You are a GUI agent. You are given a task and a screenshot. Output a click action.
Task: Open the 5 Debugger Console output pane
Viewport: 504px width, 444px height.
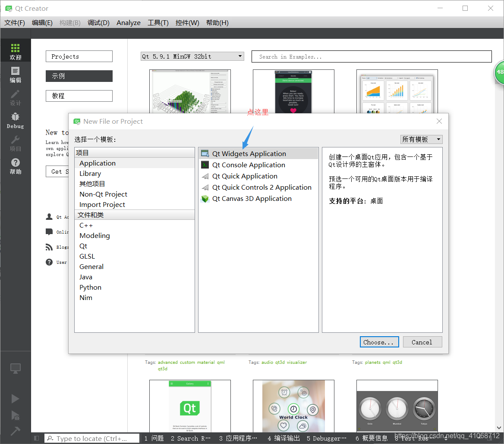pos(327,438)
